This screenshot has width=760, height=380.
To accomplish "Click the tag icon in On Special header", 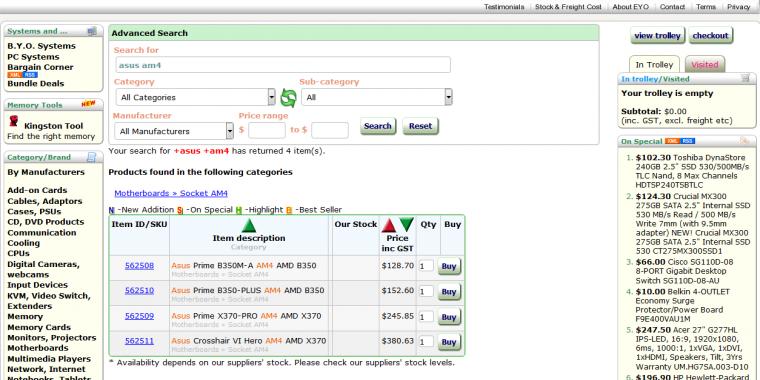I will click(745, 141).
